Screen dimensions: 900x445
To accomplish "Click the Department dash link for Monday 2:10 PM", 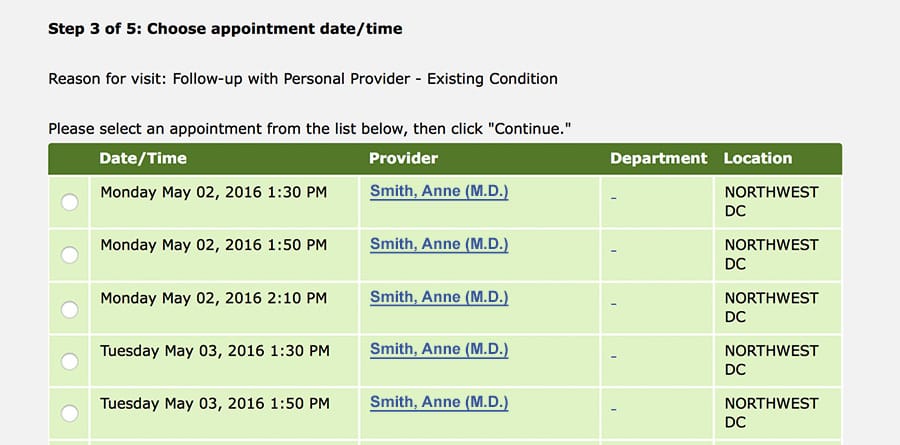I will coord(613,302).
